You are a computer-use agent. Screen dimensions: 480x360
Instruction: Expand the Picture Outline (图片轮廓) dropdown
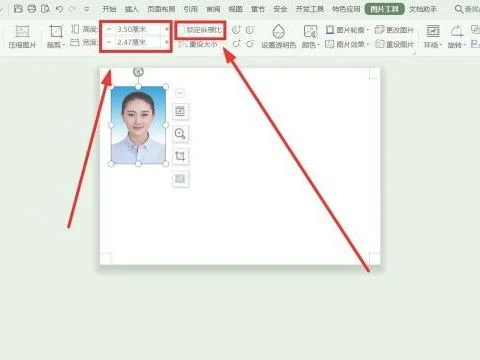[347, 30]
